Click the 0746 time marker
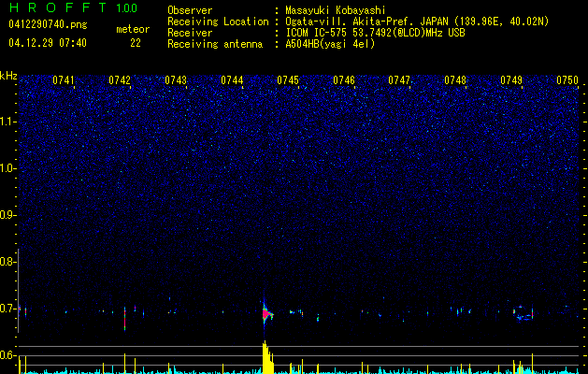The width and height of the screenshot is (588, 374). click(344, 80)
